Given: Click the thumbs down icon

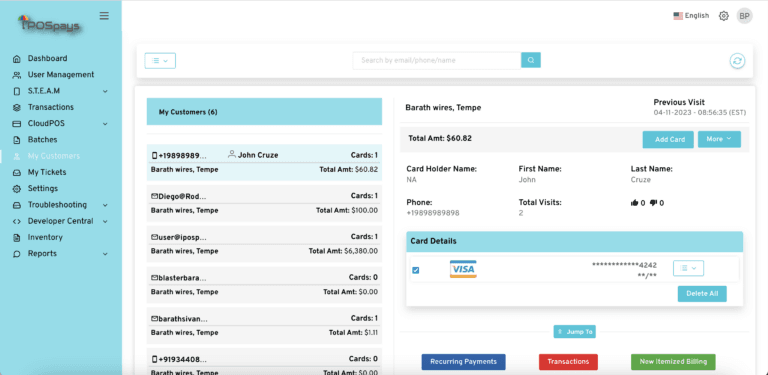Looking at the screenshot, I should (x=653, y=203).
